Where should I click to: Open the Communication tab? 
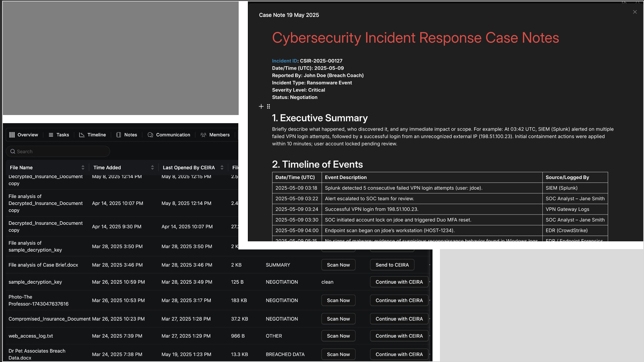169,135
